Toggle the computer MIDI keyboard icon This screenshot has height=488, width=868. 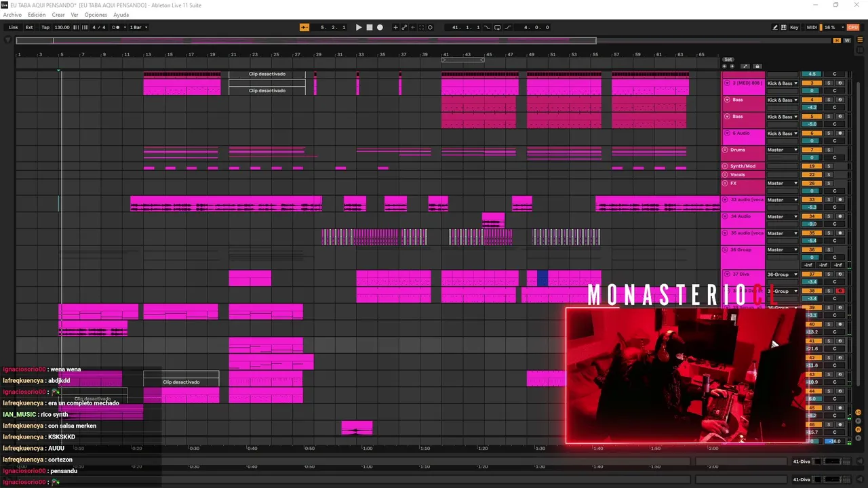click(x=784, y=27)
